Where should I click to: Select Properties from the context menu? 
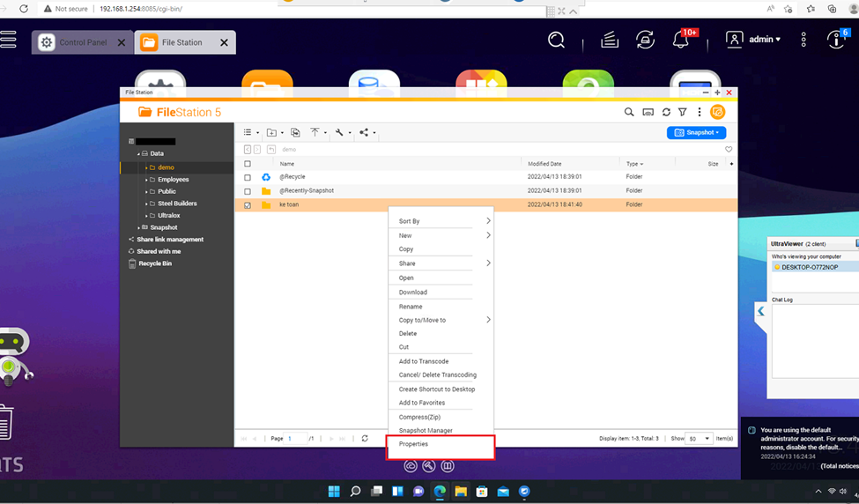[413, 444]
